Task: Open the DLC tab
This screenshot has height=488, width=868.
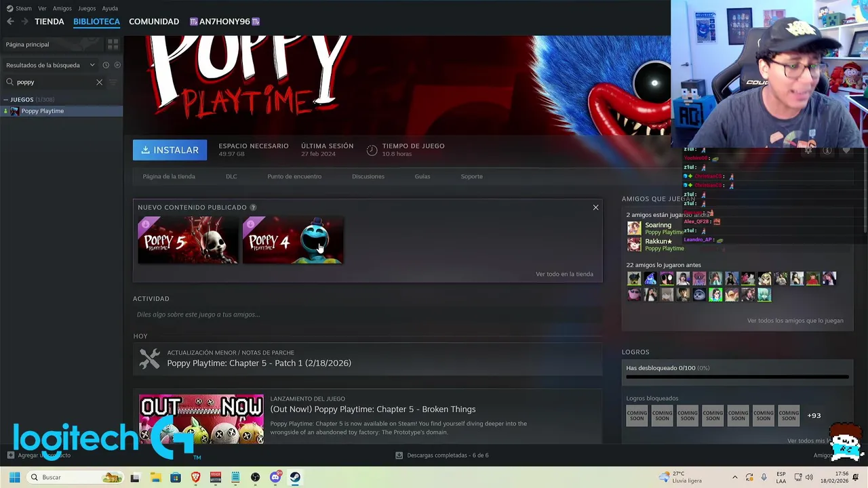Action: [x=231, y=176]
